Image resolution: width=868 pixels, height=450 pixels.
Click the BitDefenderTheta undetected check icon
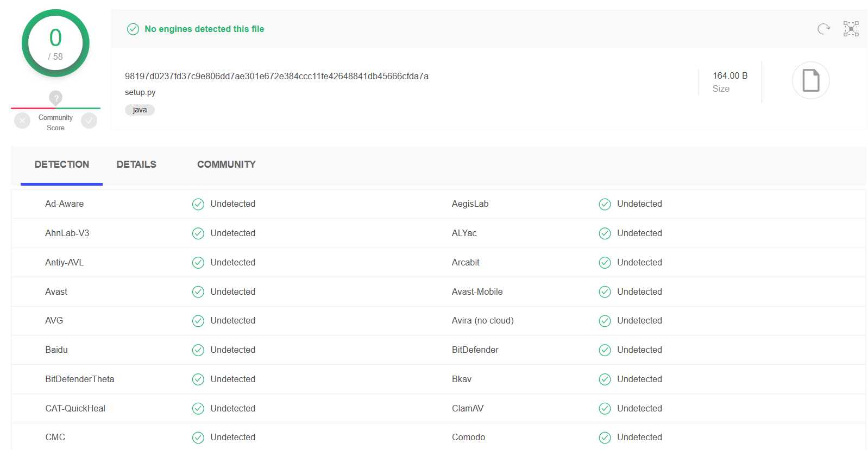[198, 379]
